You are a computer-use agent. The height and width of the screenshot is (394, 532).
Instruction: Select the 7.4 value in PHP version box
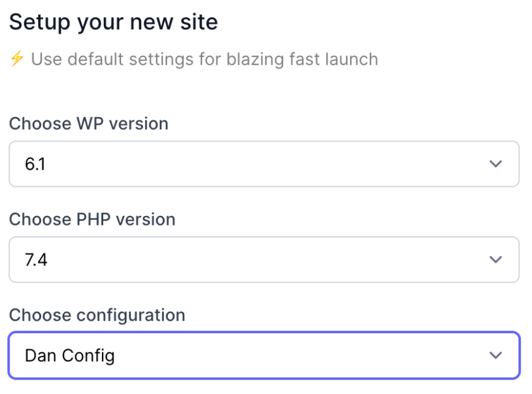click(36, 260)
